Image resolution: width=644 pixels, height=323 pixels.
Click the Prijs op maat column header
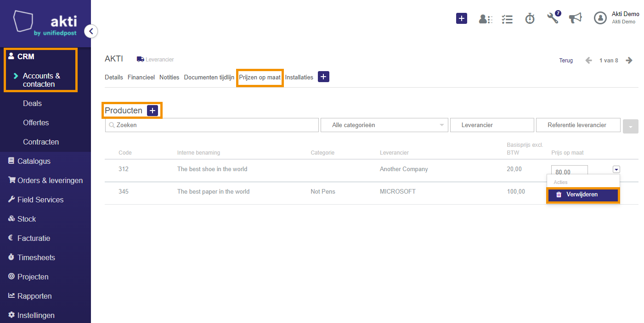(567, 153)
